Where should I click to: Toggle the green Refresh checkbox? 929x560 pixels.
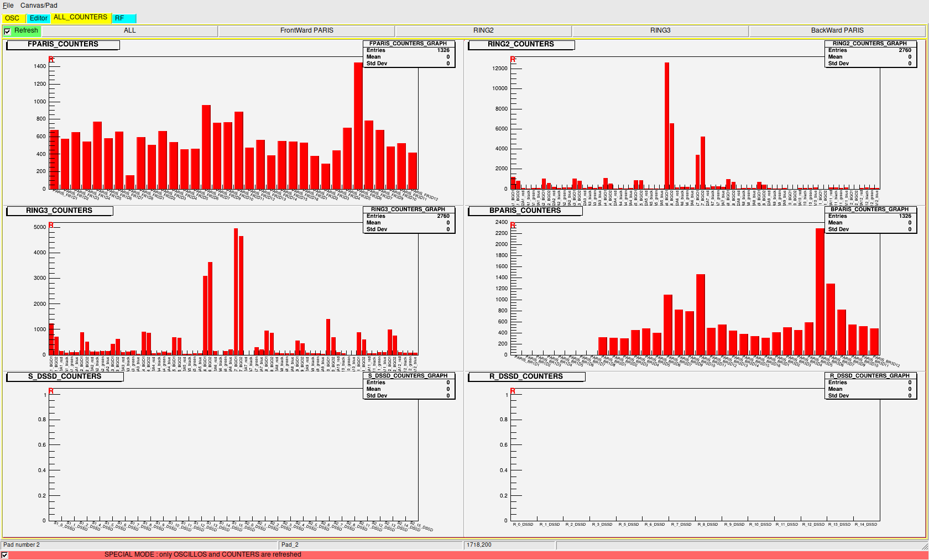7,30
